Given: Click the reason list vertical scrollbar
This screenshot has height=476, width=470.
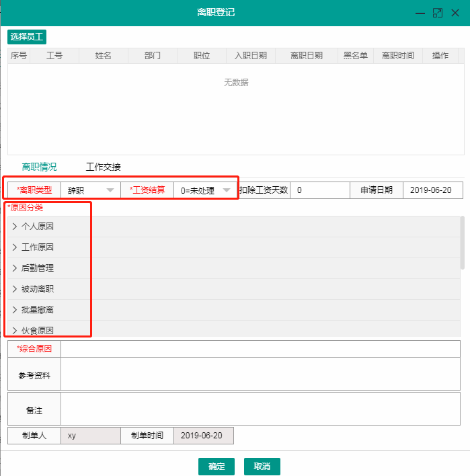Looking at the screenshot, I should point(462,242).
